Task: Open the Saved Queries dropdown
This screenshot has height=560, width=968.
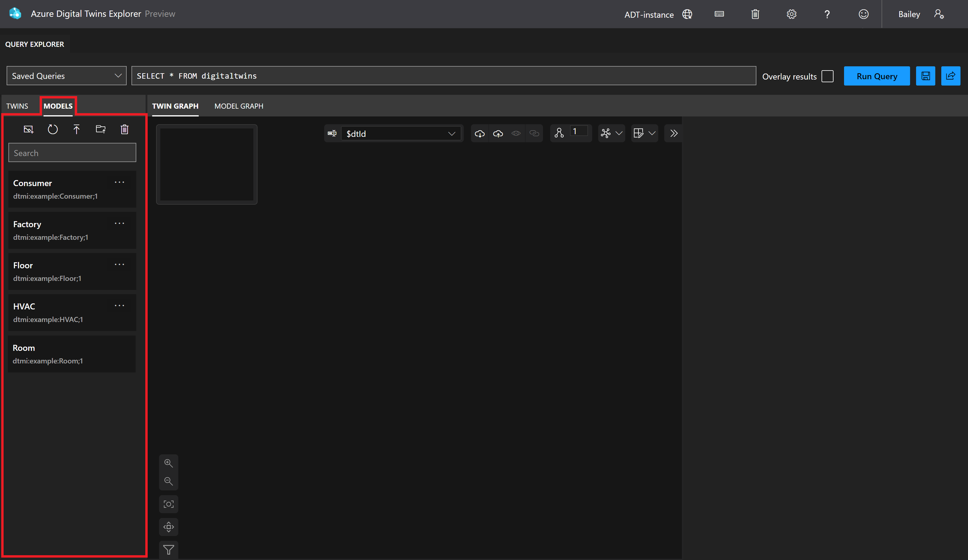Action: 66,76
